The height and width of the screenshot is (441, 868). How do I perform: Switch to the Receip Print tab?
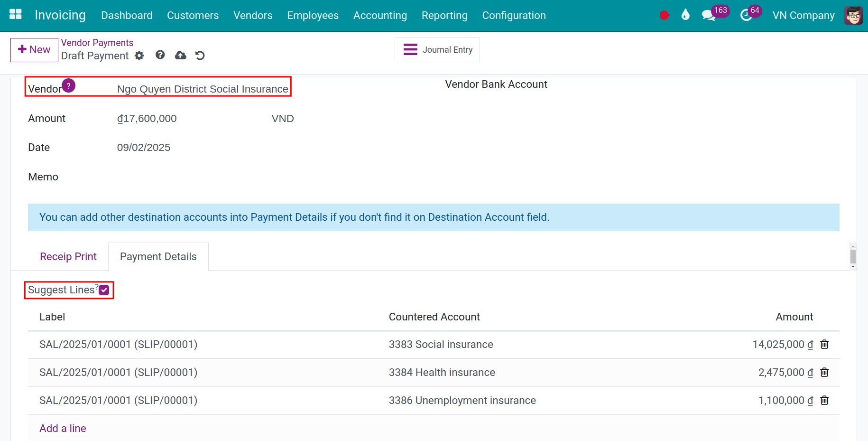[x=68, y=257]
